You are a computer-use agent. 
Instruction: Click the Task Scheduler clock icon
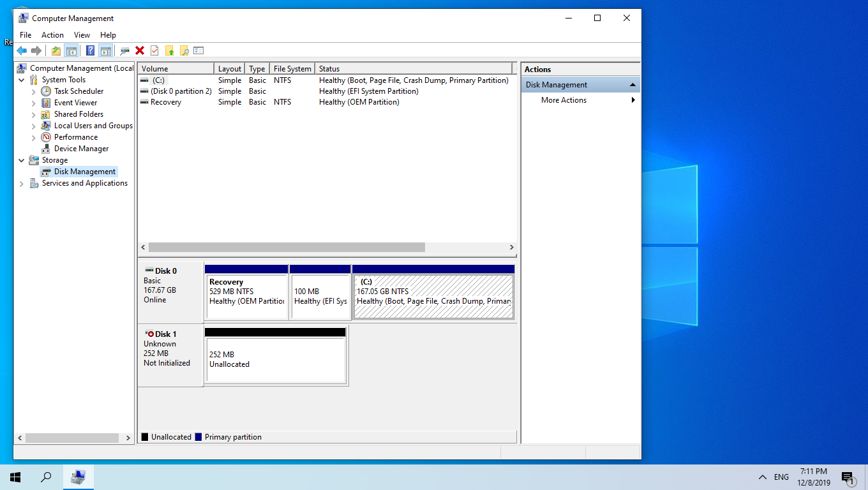point(46,91)
